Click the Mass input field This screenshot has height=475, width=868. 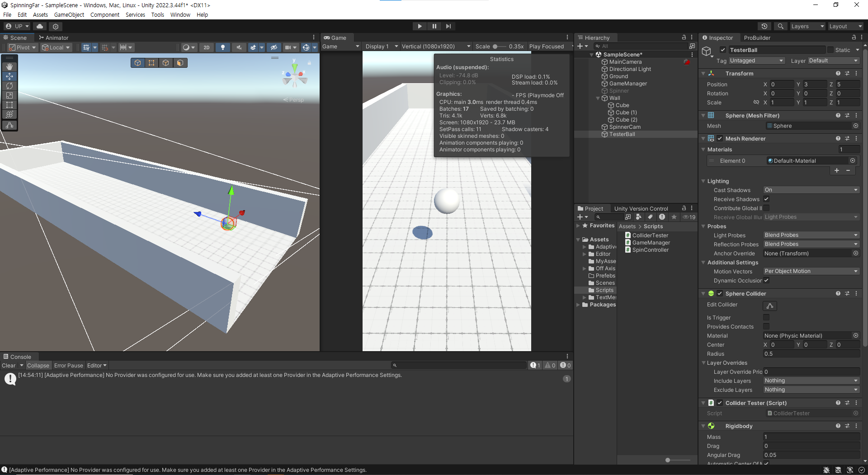[x=811, y=437]
